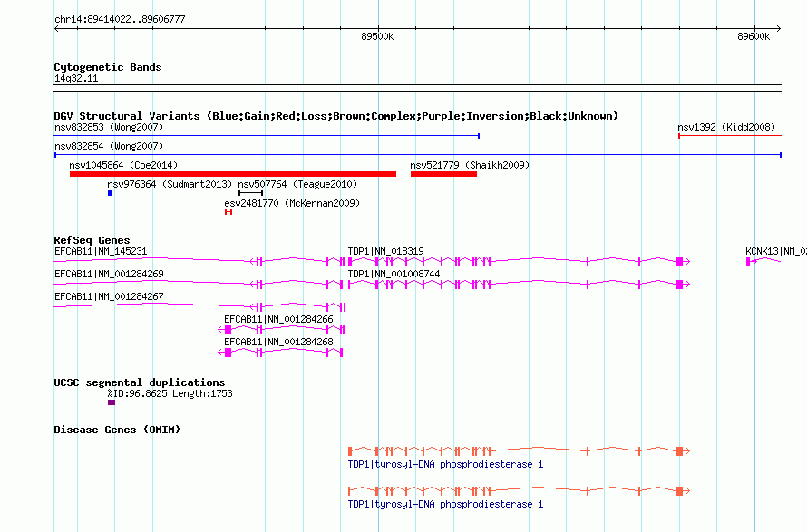Select the EFCAB11 NM_001284268 terminal exon block
807x532 pixels.
click(228, 353)
